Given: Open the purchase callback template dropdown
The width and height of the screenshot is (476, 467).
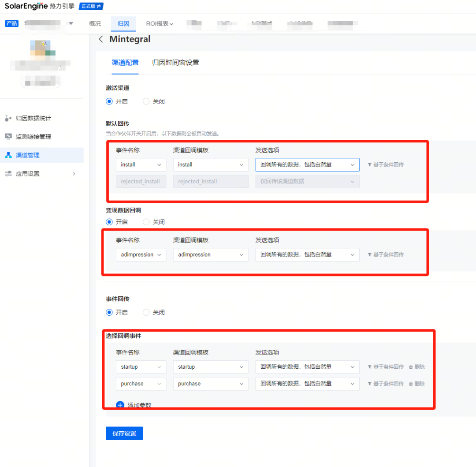Looking at the screenshot, I should coord(211,384).
